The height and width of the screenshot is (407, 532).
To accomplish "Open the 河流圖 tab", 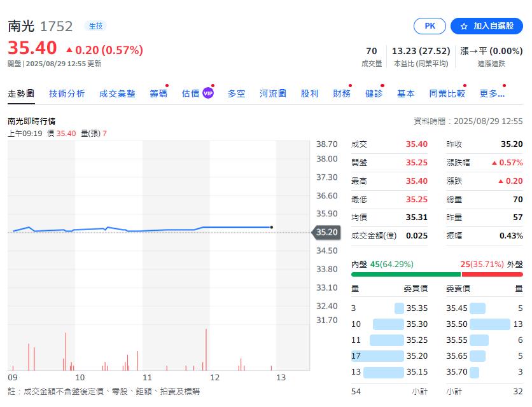I will [x=273, y=93].
